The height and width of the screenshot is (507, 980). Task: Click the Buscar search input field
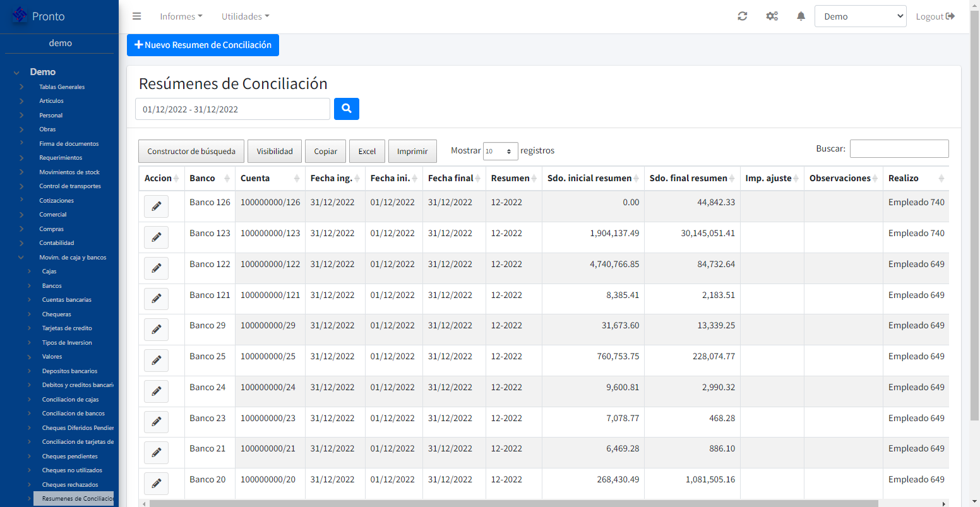coord(899,149)
